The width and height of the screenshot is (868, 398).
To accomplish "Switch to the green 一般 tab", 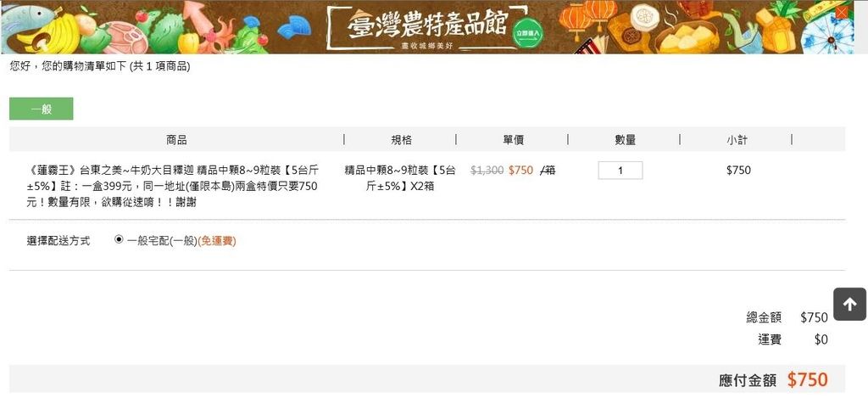I will click(41, 109).
